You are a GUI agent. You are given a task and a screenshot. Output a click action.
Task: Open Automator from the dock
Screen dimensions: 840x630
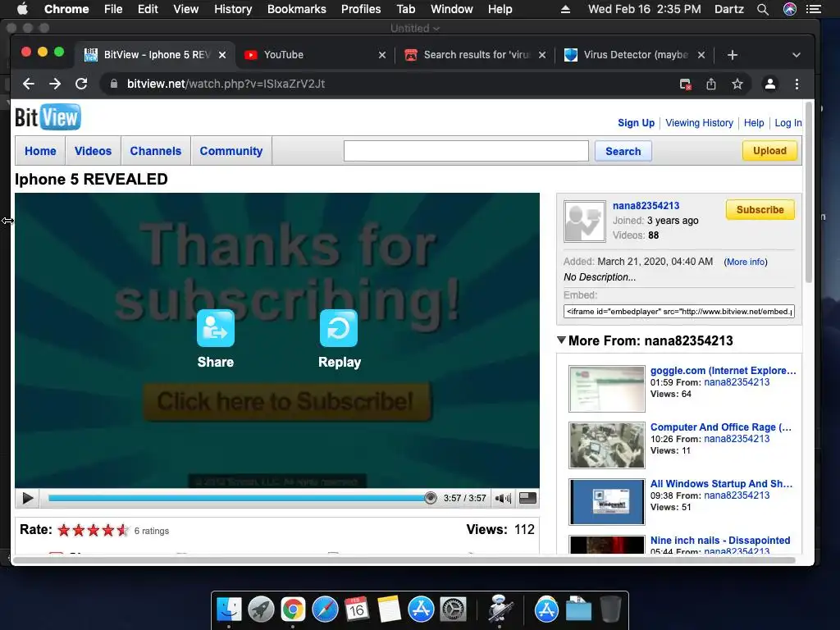(500, 609)
